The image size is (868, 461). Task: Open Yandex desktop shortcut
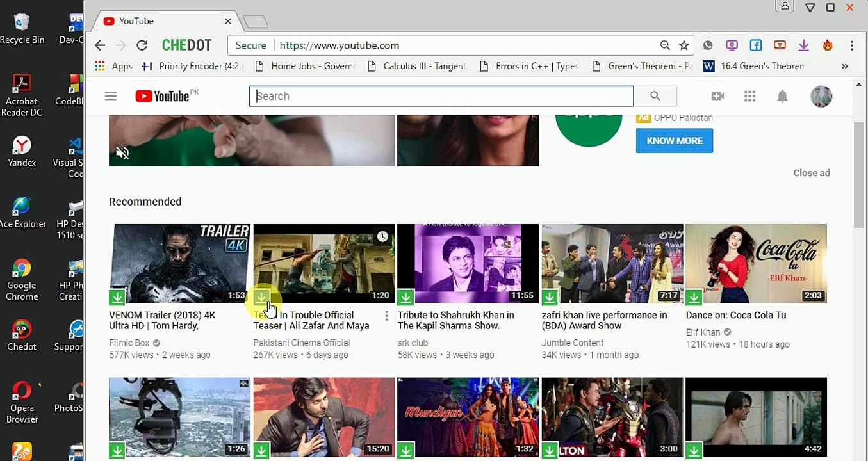(x=22, y=151)
